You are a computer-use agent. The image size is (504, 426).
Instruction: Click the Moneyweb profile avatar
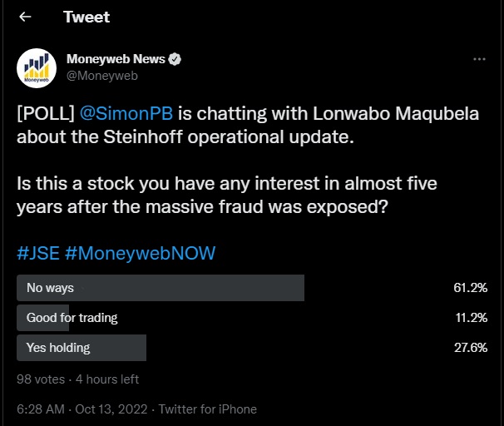37,67
